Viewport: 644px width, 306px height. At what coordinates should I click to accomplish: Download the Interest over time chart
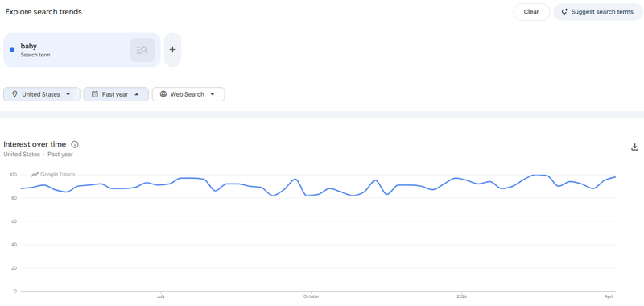(634, 147)
